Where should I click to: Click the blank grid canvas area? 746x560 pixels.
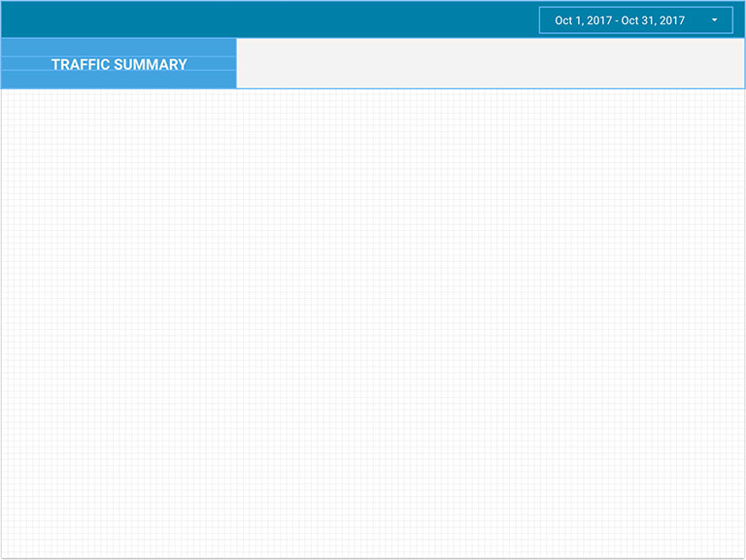(x=373, y=320)
